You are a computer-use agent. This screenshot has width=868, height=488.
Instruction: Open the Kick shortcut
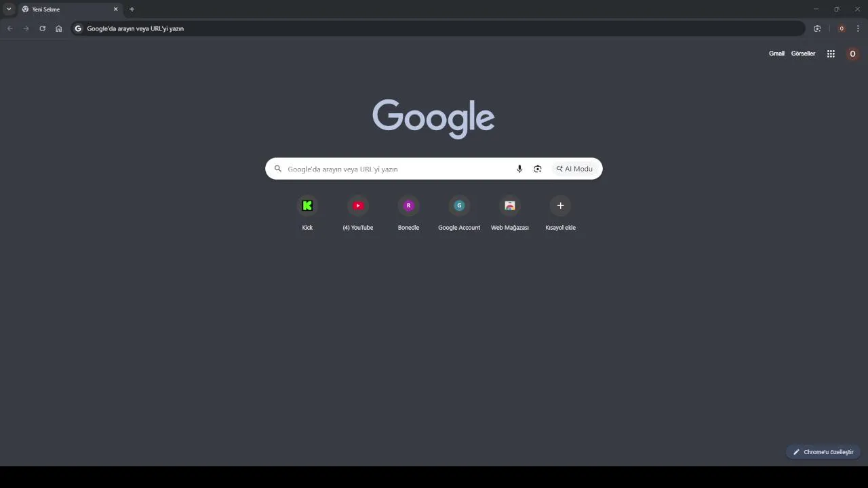click(x=307, y=213)
